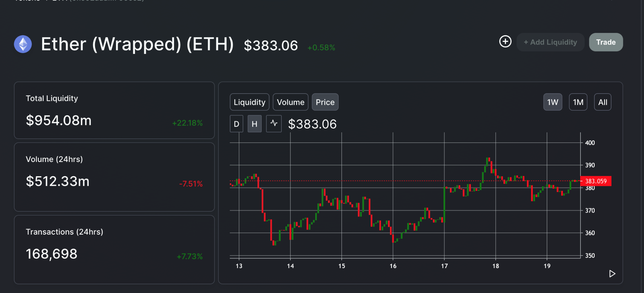This screenshot has width=644, height=293.
Task: Click the Ether (Wrapped) (ETH) page title
Action: [x=137, y=44]
